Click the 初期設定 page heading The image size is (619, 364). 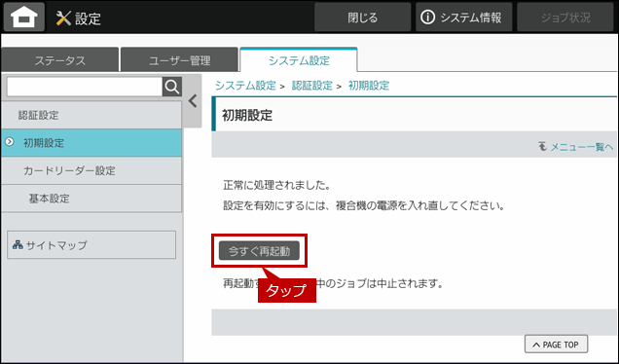pyautogui.click(x=247, y=115)
